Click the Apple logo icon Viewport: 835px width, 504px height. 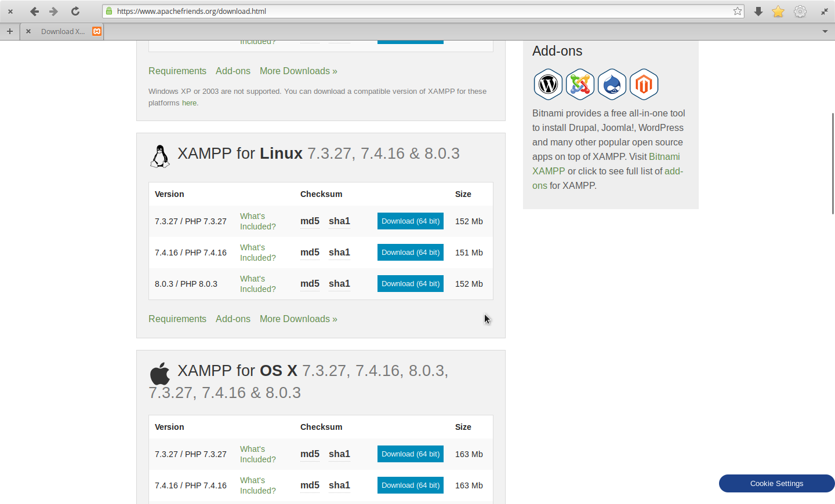[160, 374]
